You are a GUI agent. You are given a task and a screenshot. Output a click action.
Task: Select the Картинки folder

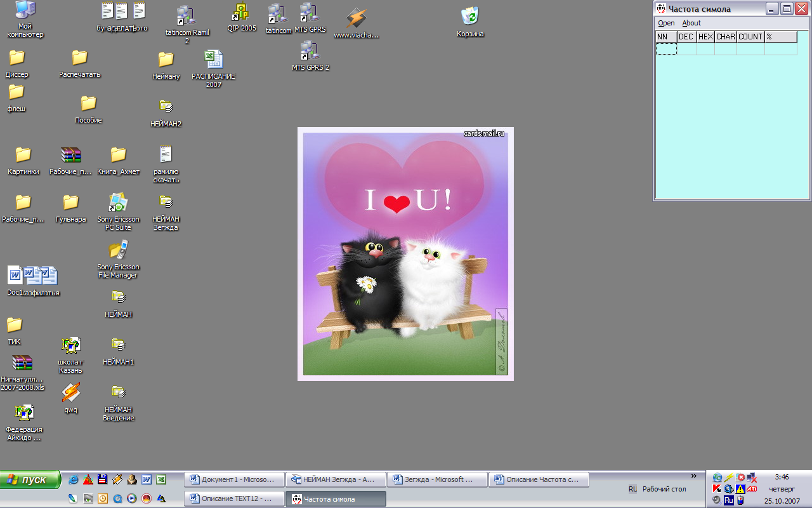23,161
